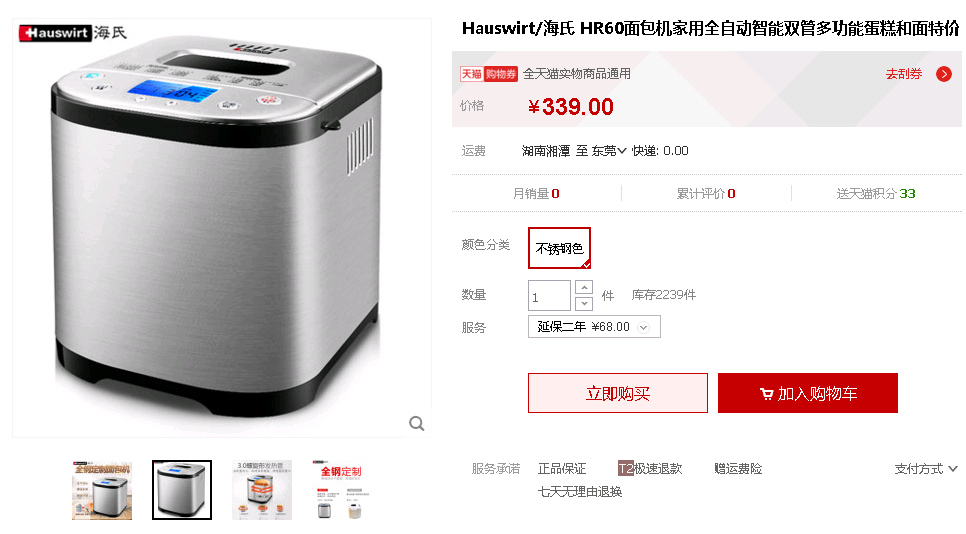Click the T2 极速退款 service badge
This screenshot has height=534, width=966.
650,469
